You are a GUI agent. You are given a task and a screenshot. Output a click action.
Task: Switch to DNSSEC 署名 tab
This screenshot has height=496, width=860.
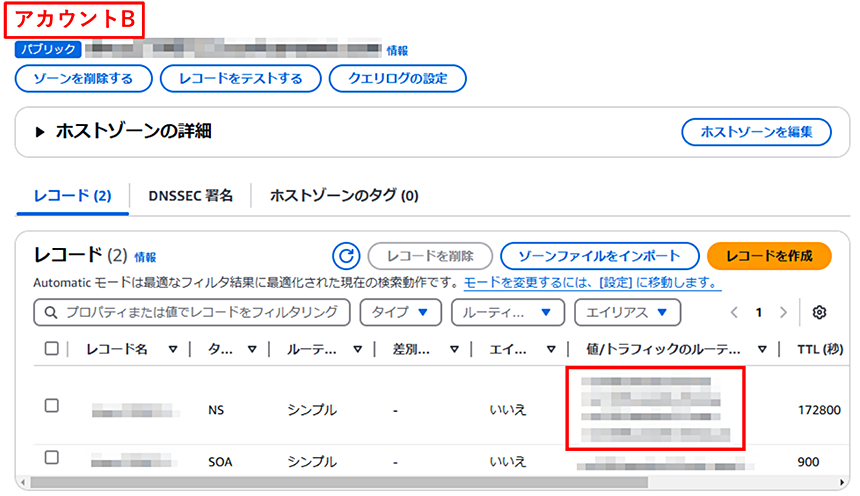point(190,196)
